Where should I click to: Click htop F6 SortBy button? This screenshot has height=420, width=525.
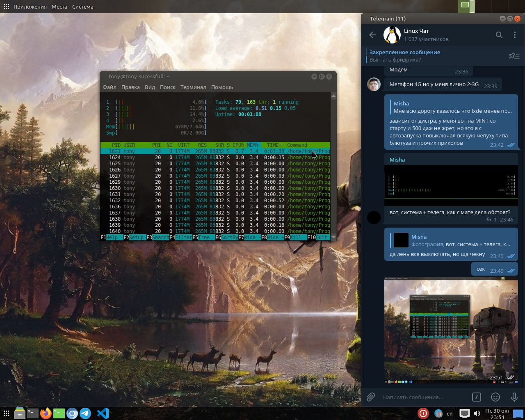(x=227, y=237)
